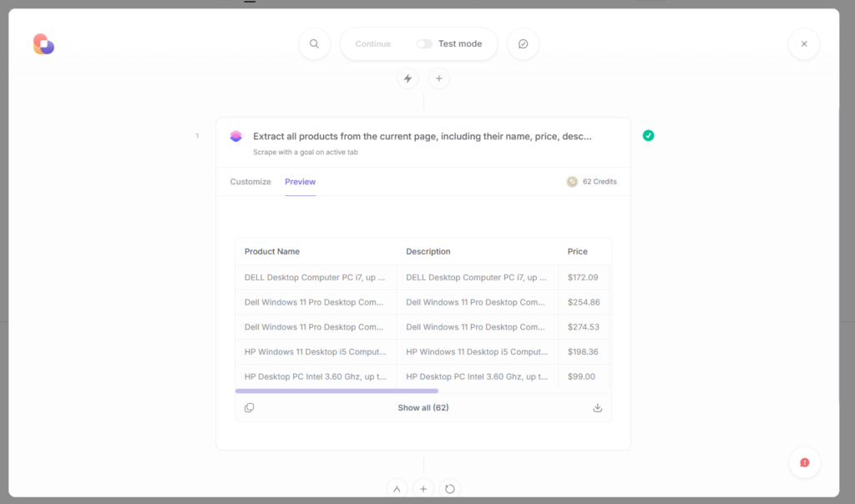This screenshot has height=504, width=855.
Task: Copy the extracted table data
Action: tap(250, 407)
